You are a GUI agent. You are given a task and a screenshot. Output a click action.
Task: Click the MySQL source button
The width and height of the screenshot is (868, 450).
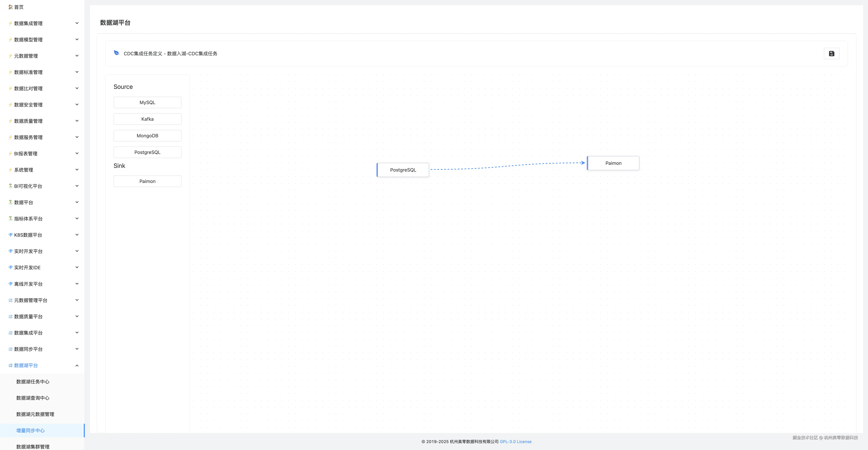click(147, 102)
